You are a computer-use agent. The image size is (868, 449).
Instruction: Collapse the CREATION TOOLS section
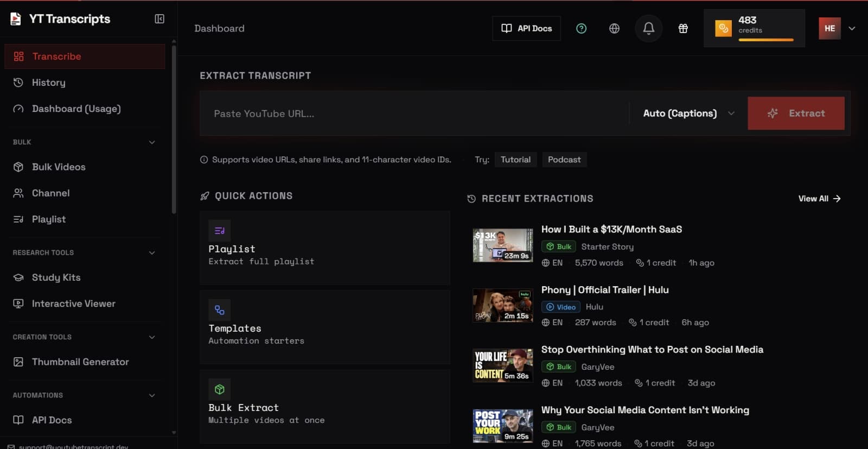(x=152, y=337)
